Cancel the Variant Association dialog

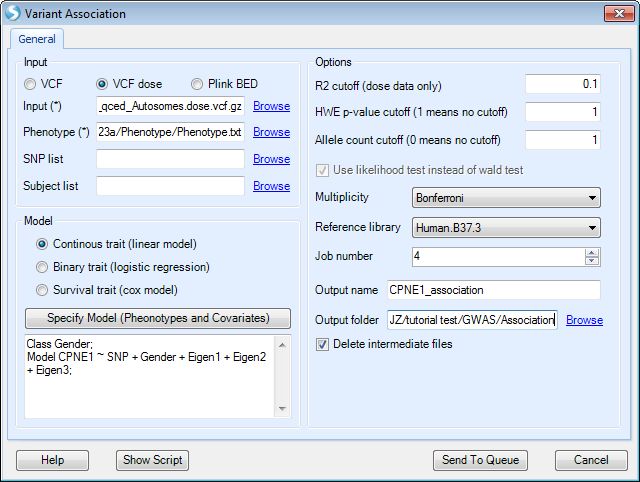(x=591, y=460)
